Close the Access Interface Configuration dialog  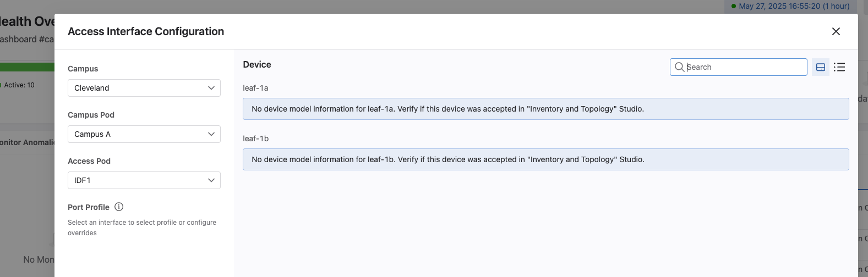(x=836, y=31)
